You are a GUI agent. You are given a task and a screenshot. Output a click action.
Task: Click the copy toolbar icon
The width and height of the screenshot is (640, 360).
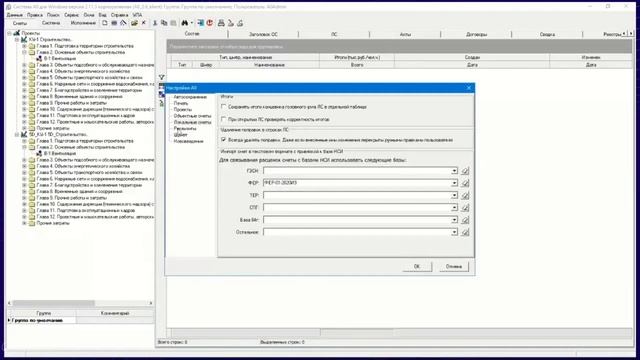point(164,23)
